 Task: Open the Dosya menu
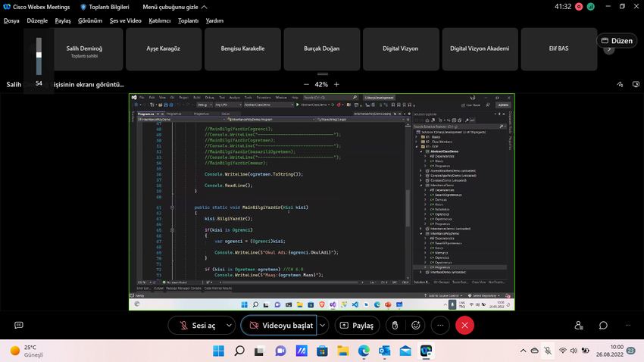point(11,20)
